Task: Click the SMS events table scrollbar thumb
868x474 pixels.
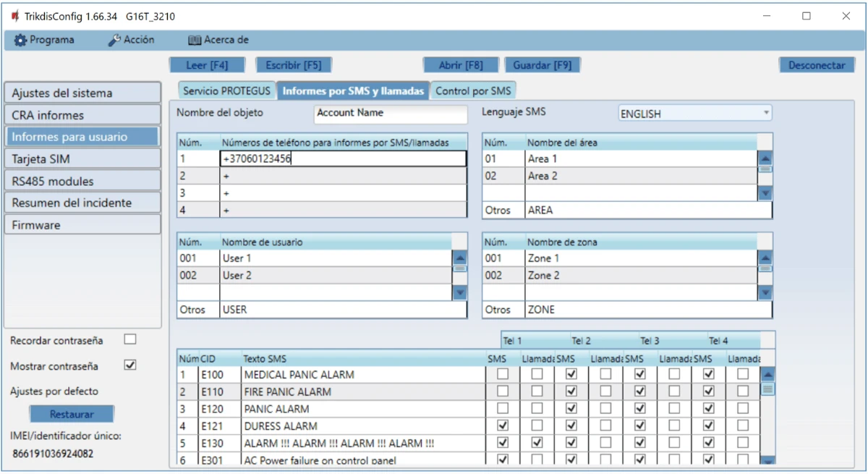Action: point(767,389)
